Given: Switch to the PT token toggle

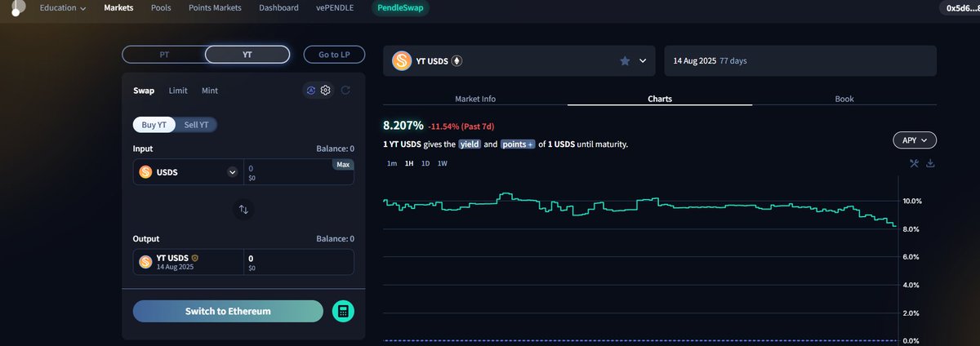Looking at the screenshot, I should click(x=164, y=55).
